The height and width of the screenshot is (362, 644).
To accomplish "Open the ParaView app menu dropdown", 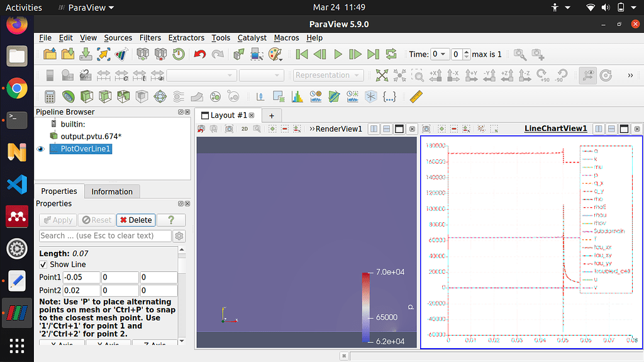I will coord(86,8).
